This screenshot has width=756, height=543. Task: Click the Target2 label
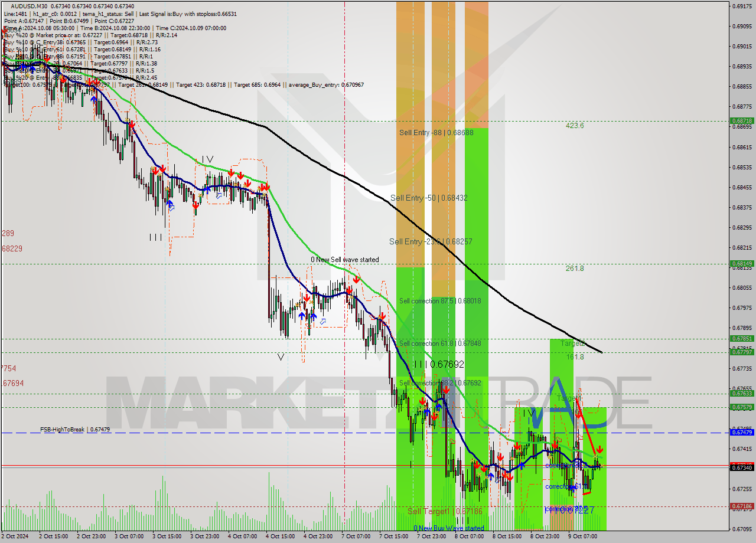point(572,343)
